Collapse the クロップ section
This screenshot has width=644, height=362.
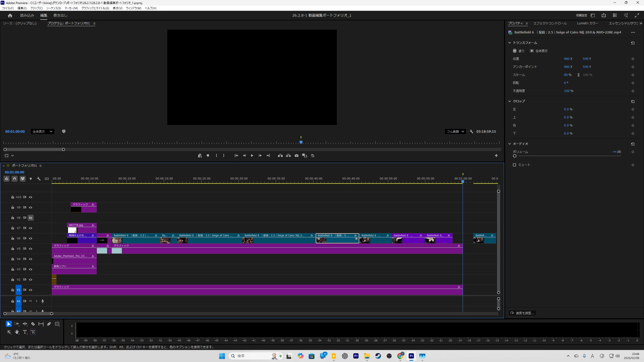tap(510, 101)
